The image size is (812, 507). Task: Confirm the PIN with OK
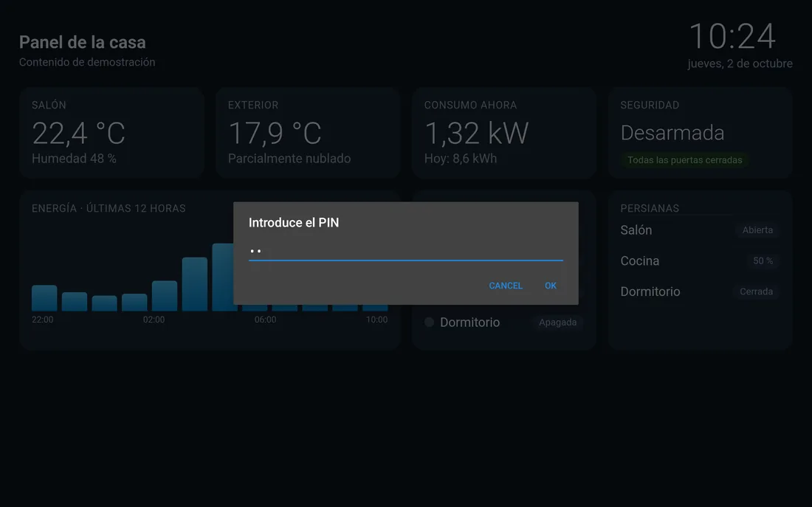pyautogui.click(x=551, y=286)
